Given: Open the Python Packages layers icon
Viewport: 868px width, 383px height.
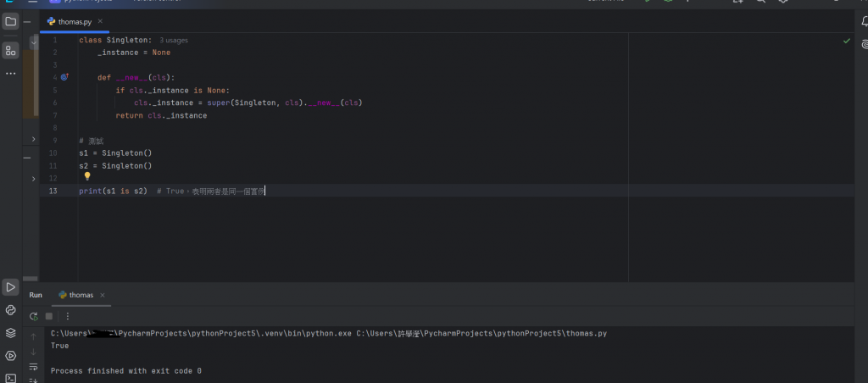Looking at the screenshot, I should (10, 333).
